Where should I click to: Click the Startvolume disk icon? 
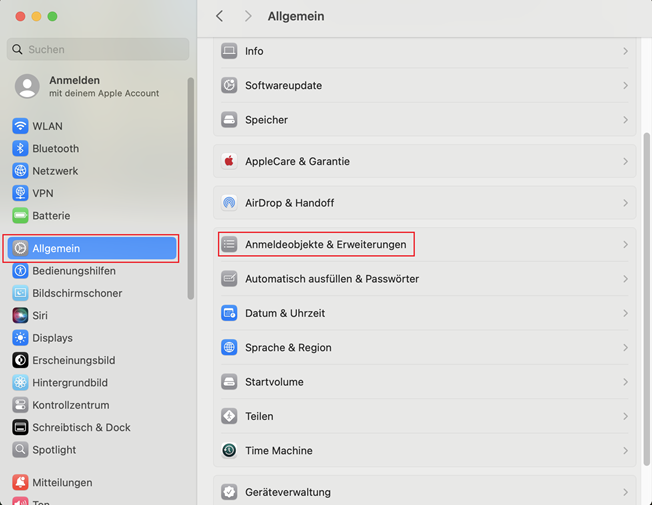pos(229,382)
